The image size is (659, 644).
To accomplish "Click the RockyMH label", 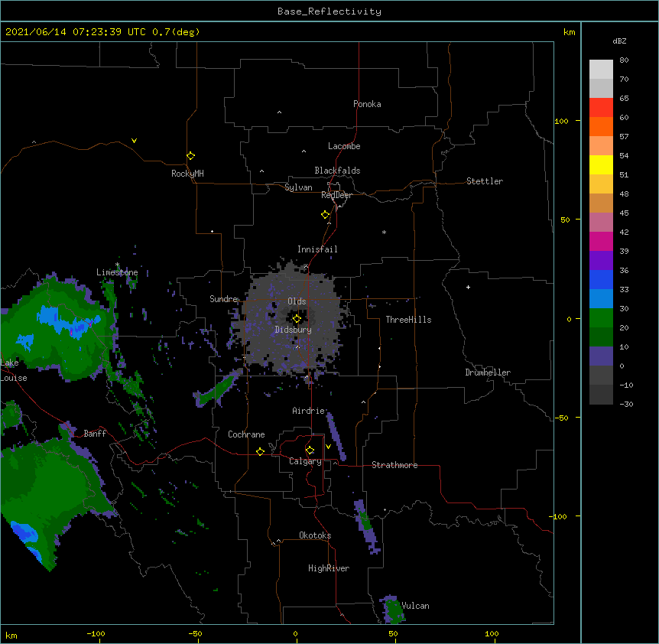I will [x=187, y=174].
